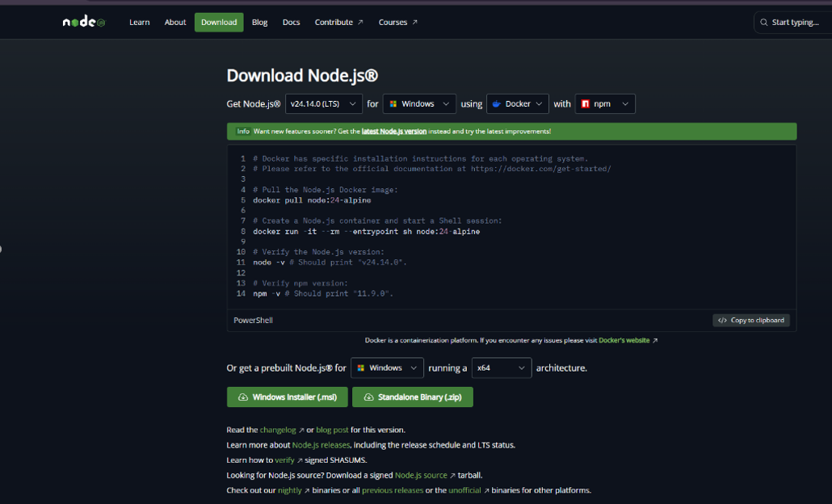Open the npm package manager dropdown
832x504 pixels.
click(x=605, y=104)
